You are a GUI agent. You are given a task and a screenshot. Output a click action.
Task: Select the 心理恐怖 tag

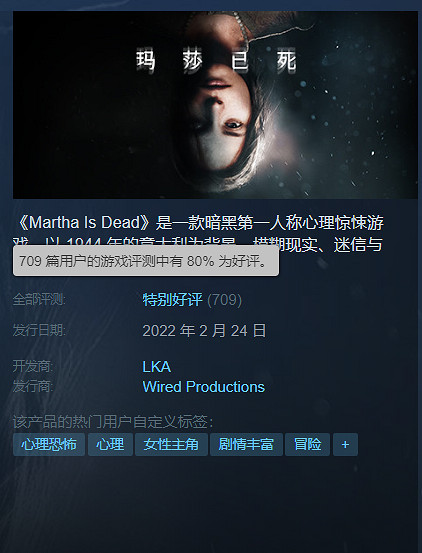[x=49, y=444]
